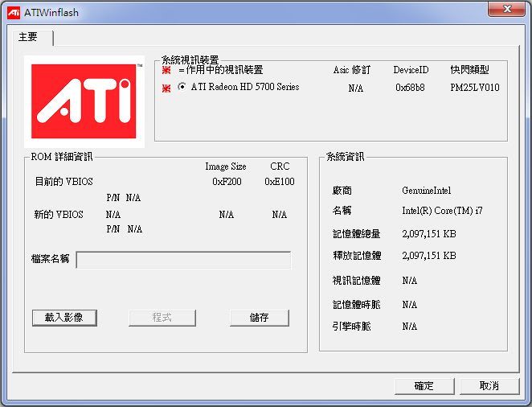Click the 釋放記憶體 value 2,097,151 KB
Viewport: 532px width, 407px height.
[429, 256]
